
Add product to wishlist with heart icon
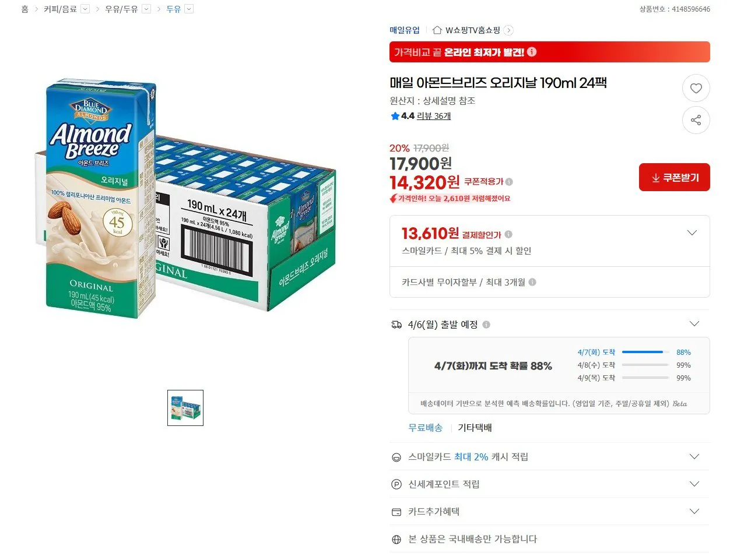[696, 88]
